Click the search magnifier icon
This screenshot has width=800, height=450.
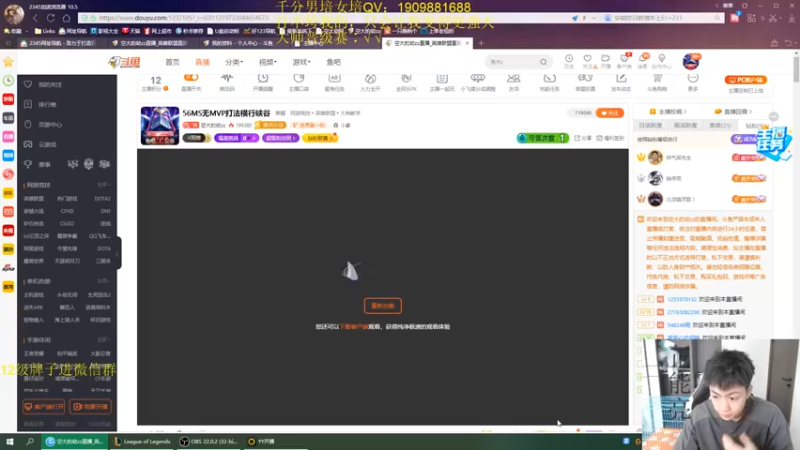point(543,62)
